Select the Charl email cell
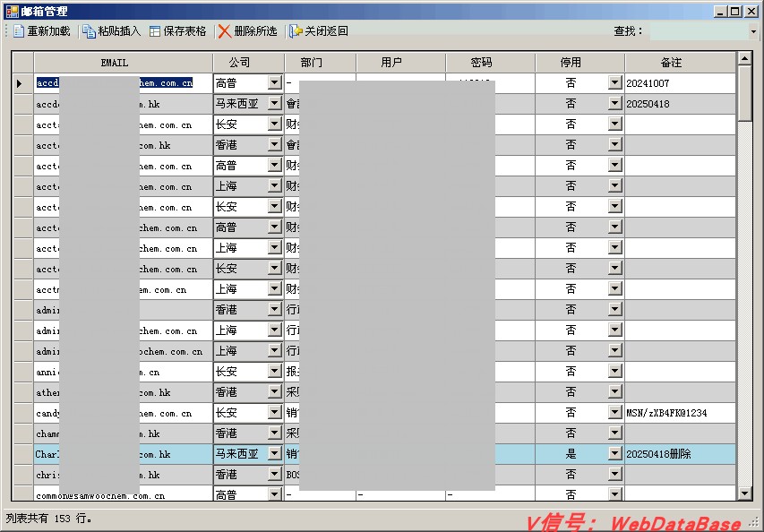 click(x=124, y=454)
